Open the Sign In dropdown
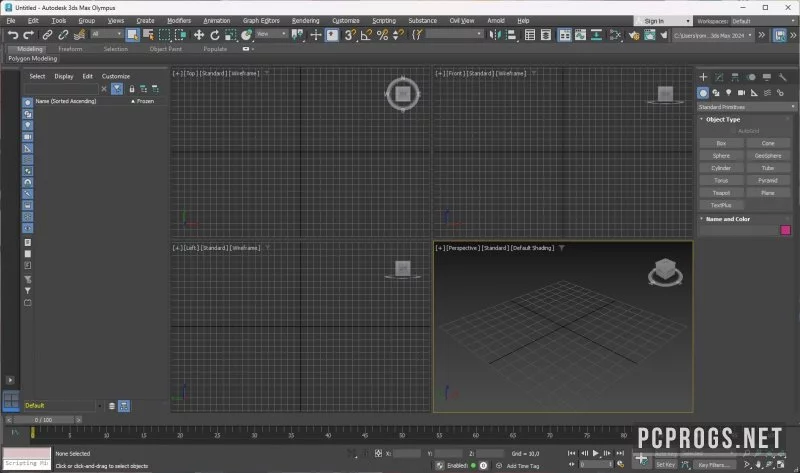Screen dimensions: 800x473 tap(663, 21)
